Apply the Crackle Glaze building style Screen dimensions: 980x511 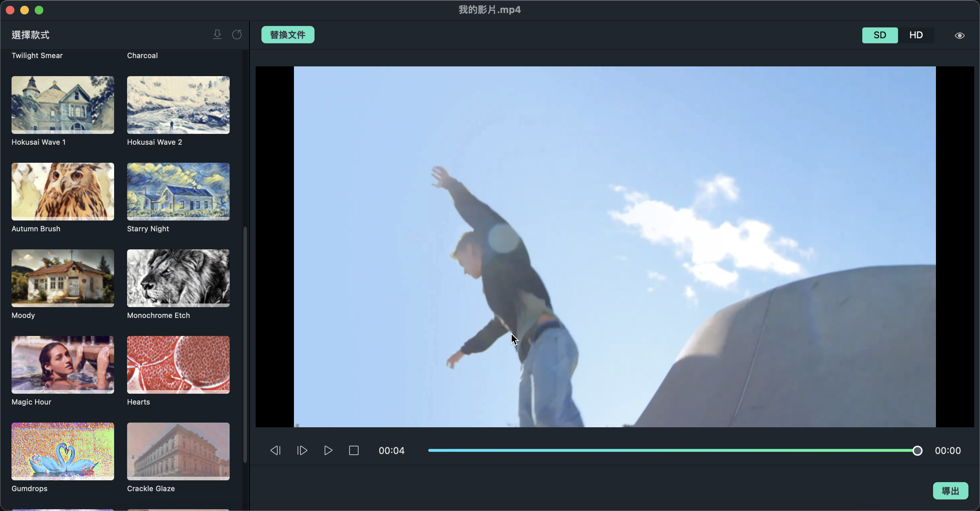click(x=178, y=451)
